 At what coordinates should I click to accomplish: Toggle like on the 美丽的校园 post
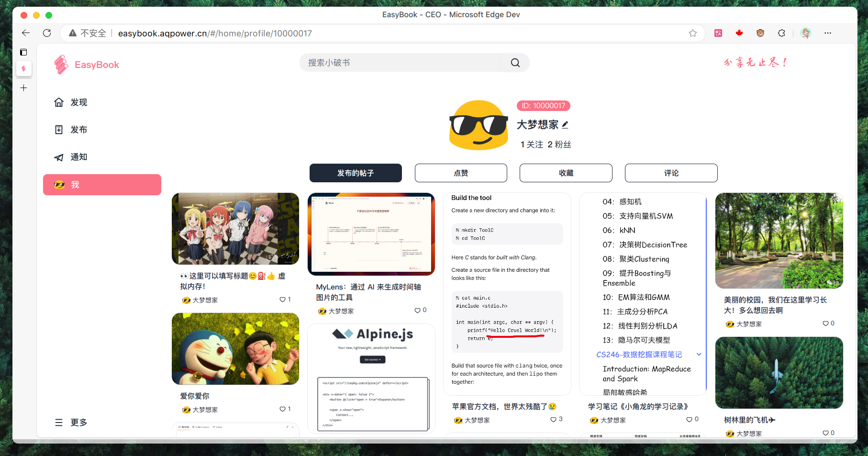[x=825, y=323]
